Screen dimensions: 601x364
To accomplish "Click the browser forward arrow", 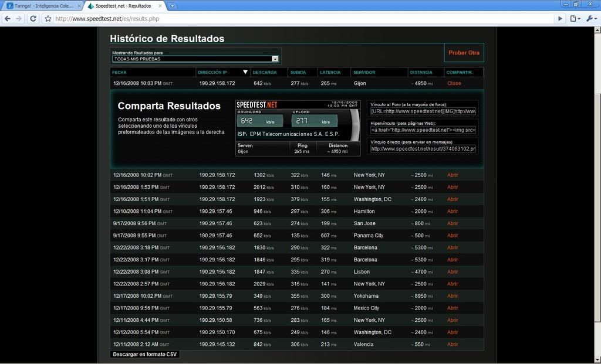I will pyautogui.click(x=19, y=18).
